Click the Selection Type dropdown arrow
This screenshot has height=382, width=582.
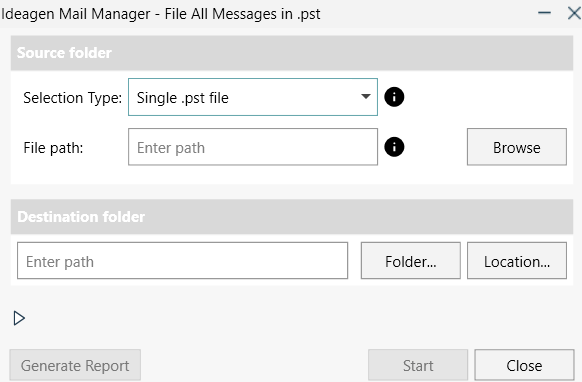tap(366, 97)
